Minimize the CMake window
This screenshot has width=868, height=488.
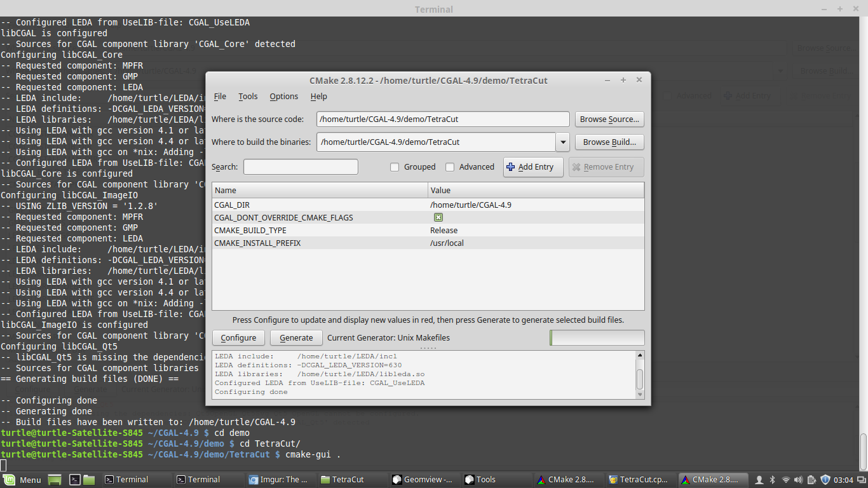tap(607, 80)
